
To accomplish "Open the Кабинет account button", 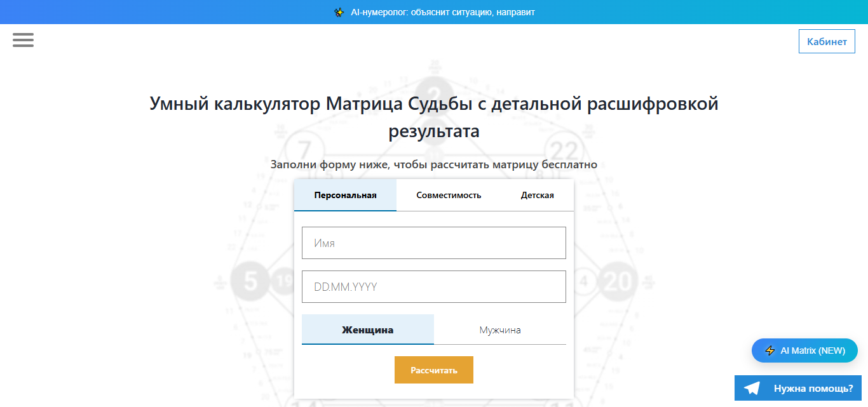I will point(827,41).
